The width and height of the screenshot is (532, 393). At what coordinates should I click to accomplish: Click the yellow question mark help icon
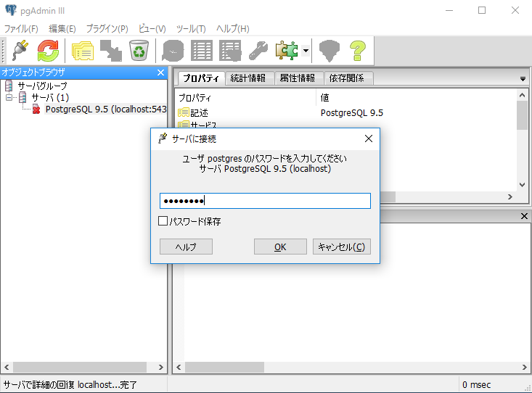coord(358,51)
